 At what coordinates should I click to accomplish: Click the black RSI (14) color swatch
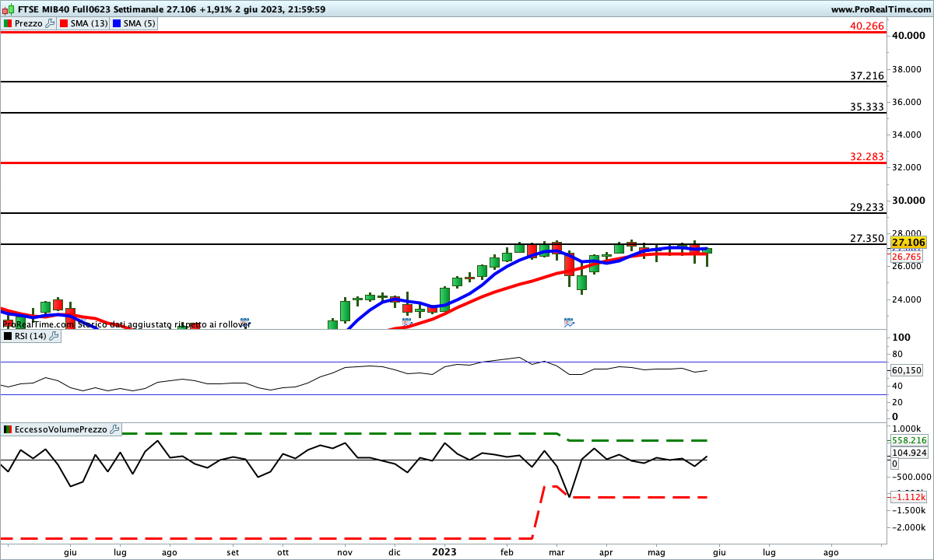(8, 336)
